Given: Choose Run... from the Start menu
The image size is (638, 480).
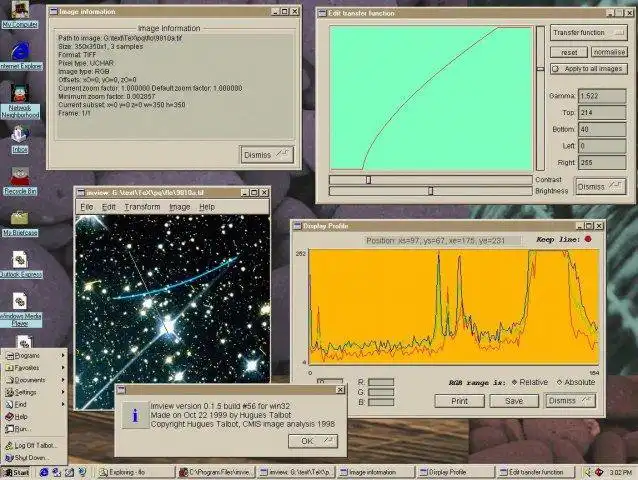Looking at the screenshot, I should pos(34,429).
